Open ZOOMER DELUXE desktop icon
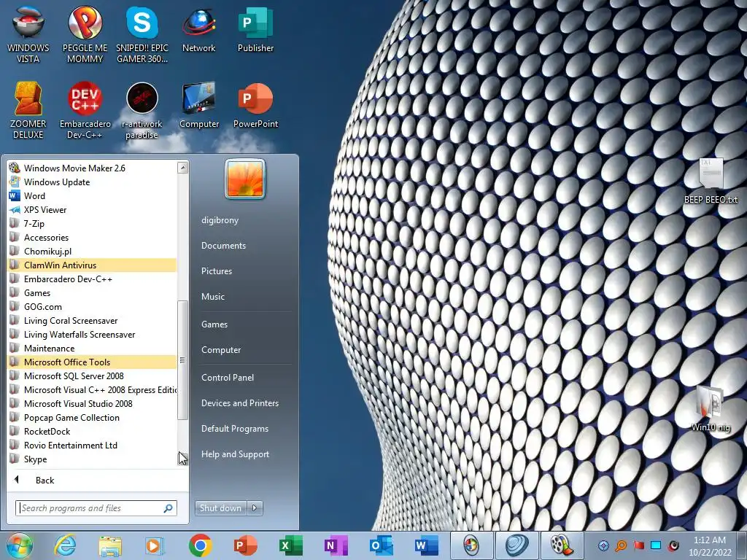The image size is (747, 560). (x=28, y=111)
